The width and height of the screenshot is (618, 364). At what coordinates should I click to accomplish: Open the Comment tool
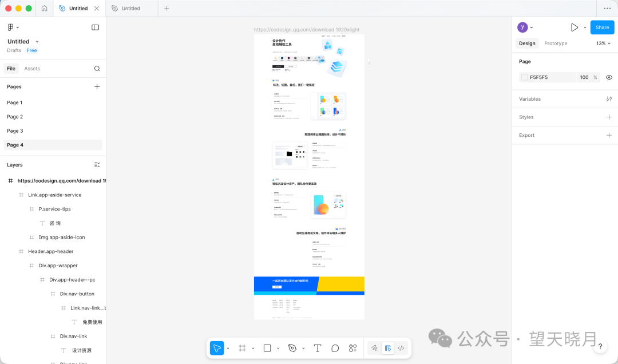[335, 348]
